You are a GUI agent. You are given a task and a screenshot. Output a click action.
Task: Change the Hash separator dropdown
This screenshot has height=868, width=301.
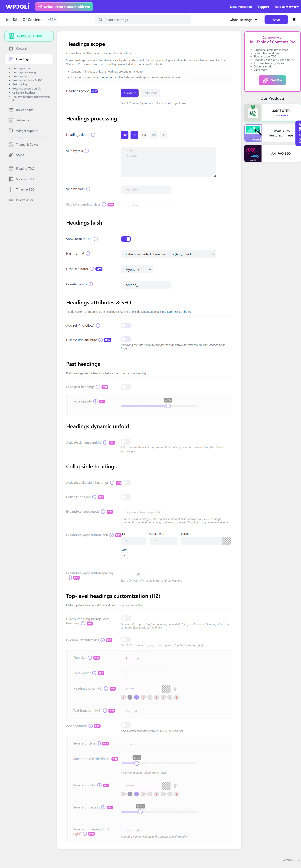[x=137, y=269]
